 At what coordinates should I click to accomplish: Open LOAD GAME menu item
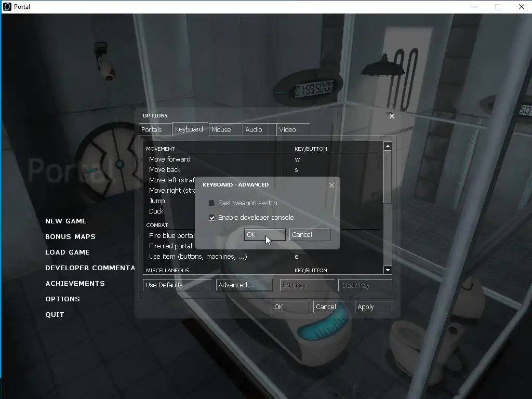coord(68,252)
